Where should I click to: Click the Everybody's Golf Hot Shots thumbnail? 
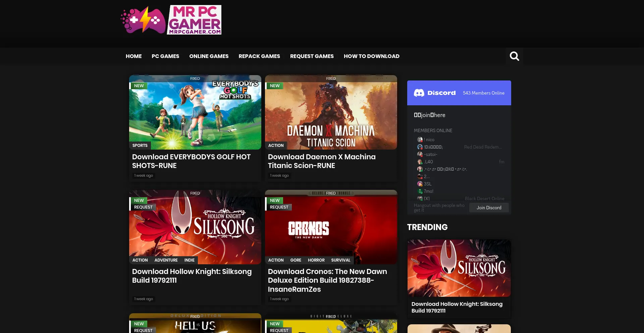[x=195, y=112]
